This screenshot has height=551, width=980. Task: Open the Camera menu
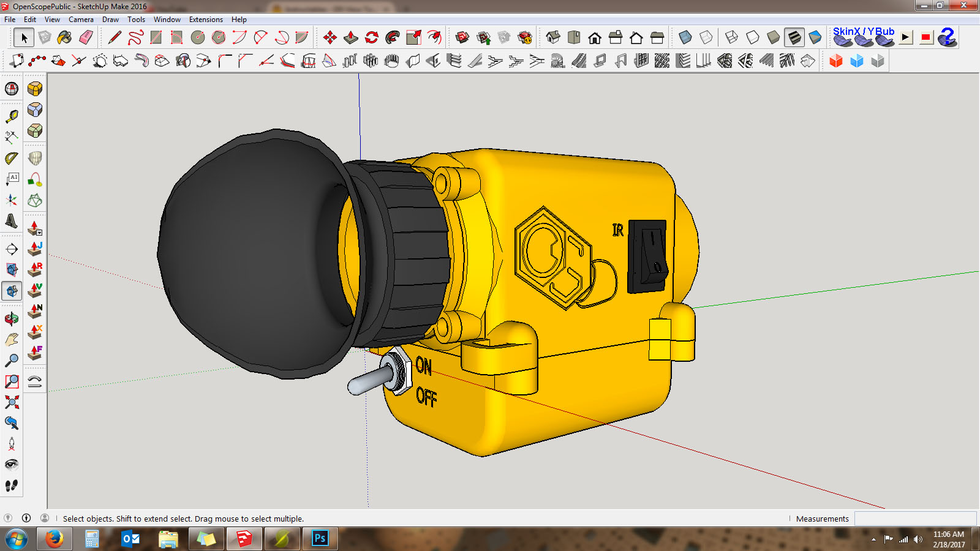tap(81, 20)
